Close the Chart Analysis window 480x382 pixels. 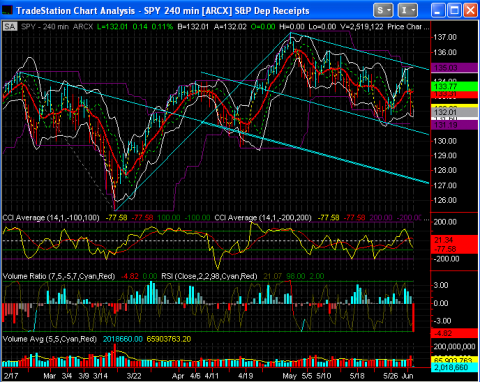470,11
